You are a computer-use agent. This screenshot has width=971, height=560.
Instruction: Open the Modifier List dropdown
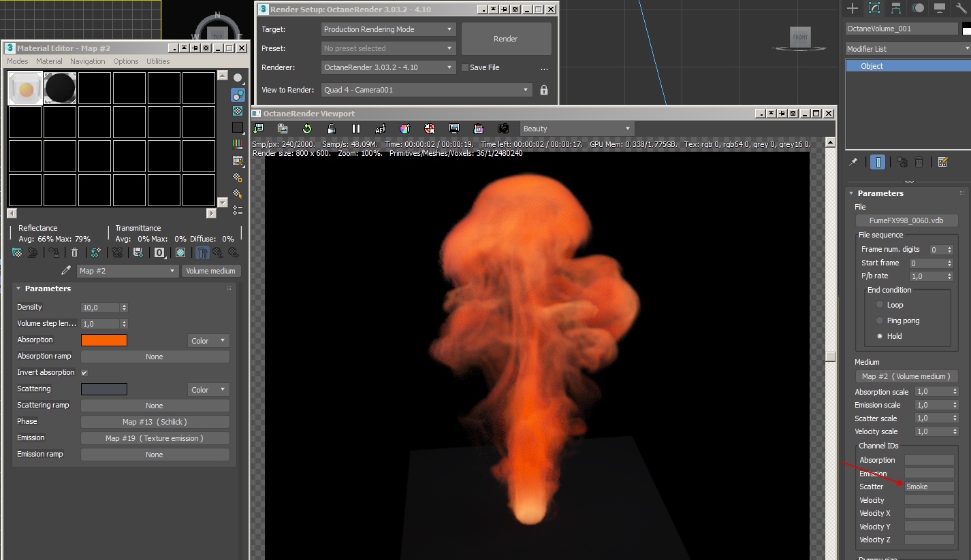click(908, 49)
